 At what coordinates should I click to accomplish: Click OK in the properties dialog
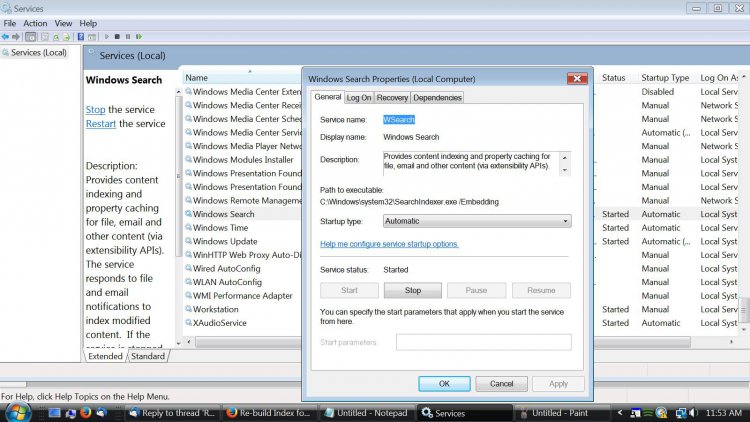[444, 384]
